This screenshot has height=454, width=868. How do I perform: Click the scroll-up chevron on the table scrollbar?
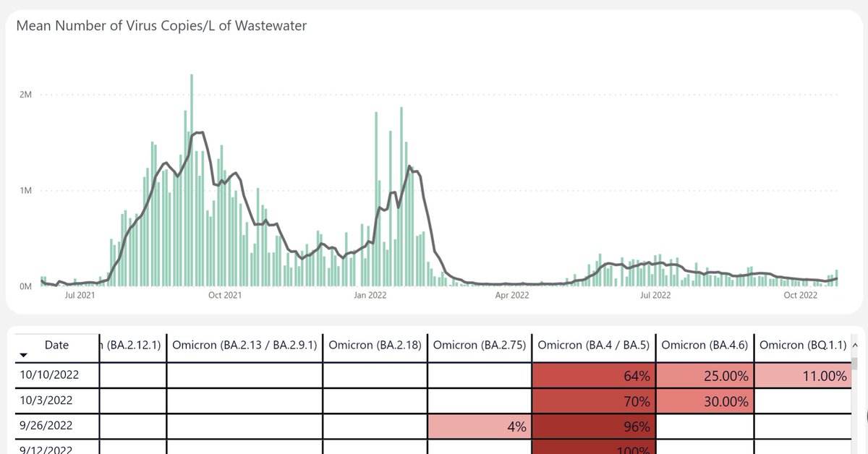tap(856, 346)
